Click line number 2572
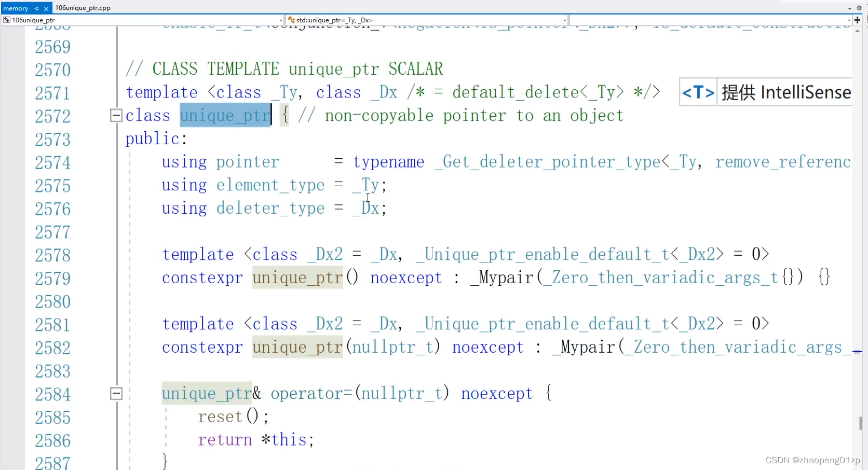The height and width of the screenshot is (470, 868). coord(52,116)
